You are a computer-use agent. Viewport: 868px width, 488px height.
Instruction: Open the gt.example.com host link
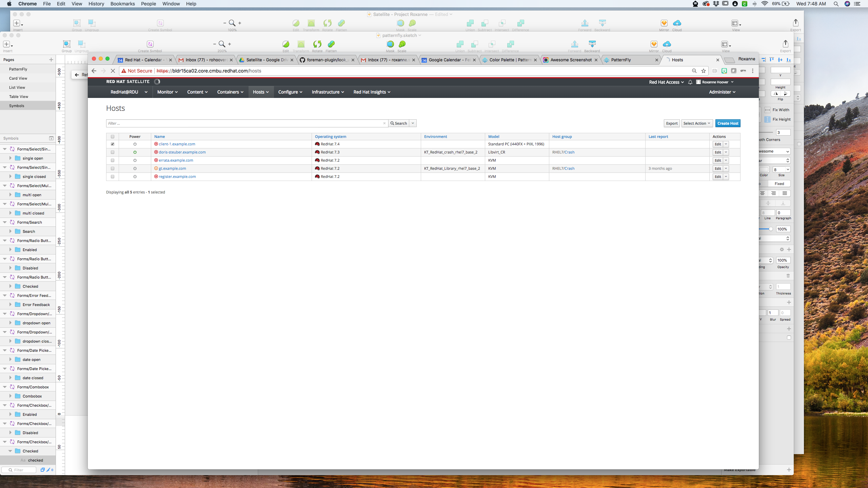[x=172, y=168]
